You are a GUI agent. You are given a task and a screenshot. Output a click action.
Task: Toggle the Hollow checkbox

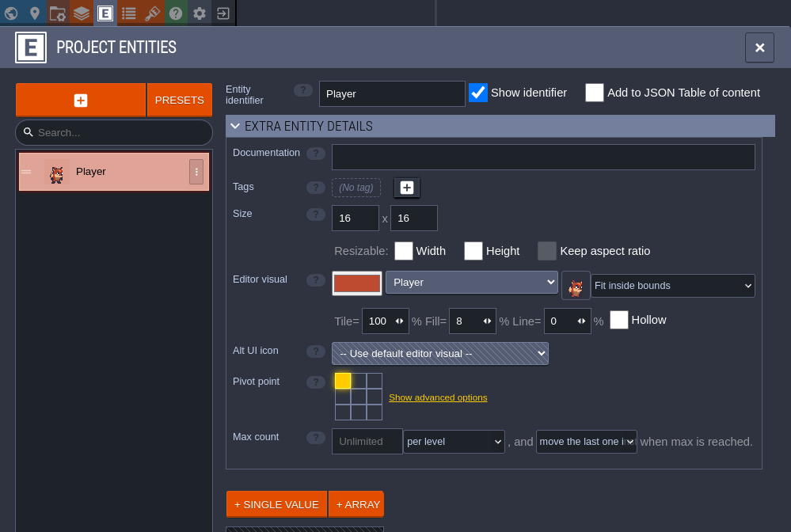[619, 320]
